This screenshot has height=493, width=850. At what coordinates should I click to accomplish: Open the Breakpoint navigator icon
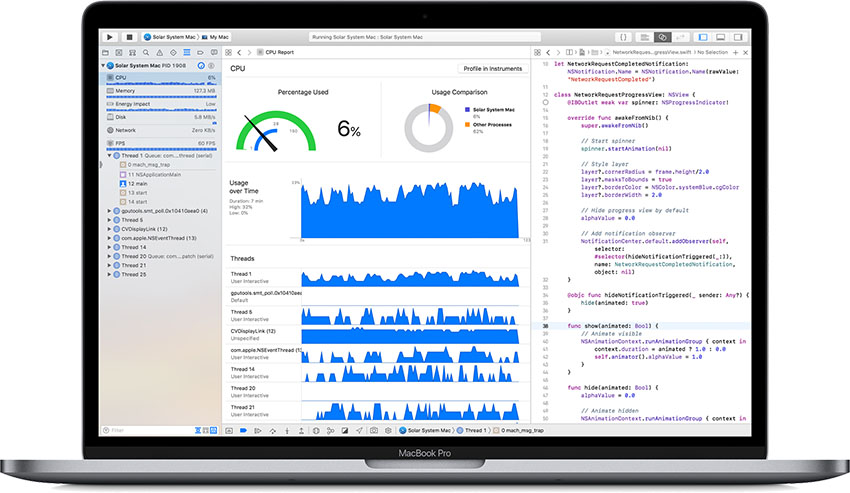click(200, 53)
